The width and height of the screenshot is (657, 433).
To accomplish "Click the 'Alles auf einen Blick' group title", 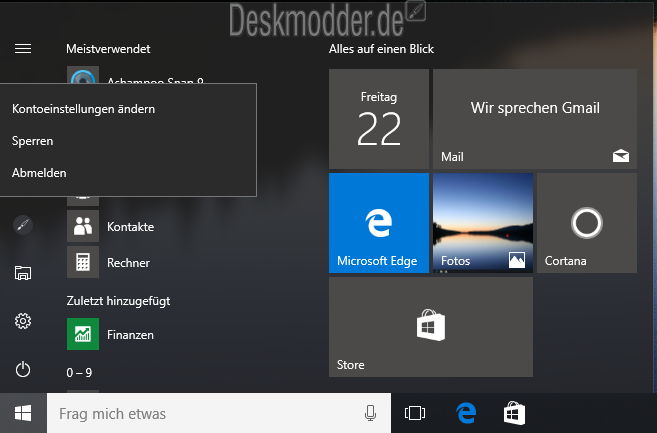I will click(381, 49).
